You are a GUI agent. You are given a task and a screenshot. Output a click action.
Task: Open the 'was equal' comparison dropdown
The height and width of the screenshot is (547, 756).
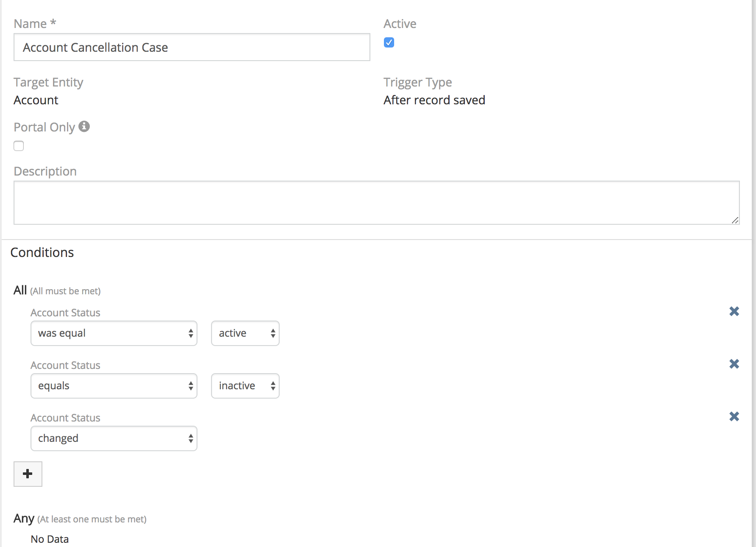(114, 333)
